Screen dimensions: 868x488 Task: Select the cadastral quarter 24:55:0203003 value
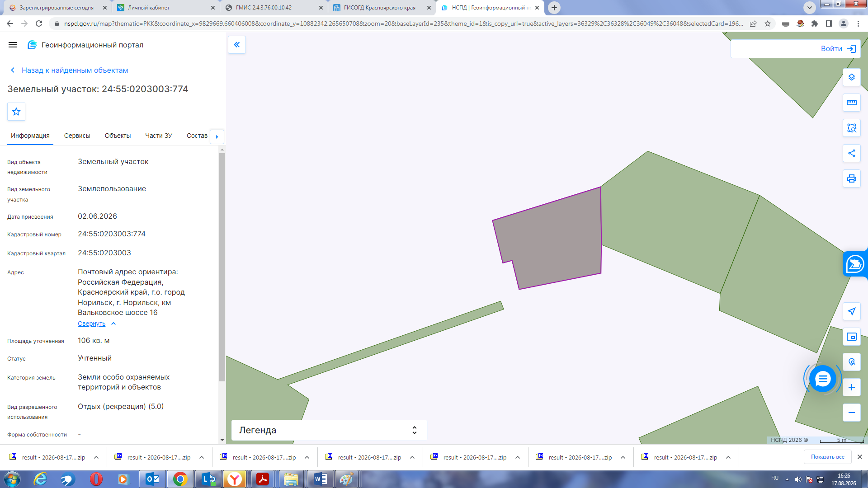(104, 253)
